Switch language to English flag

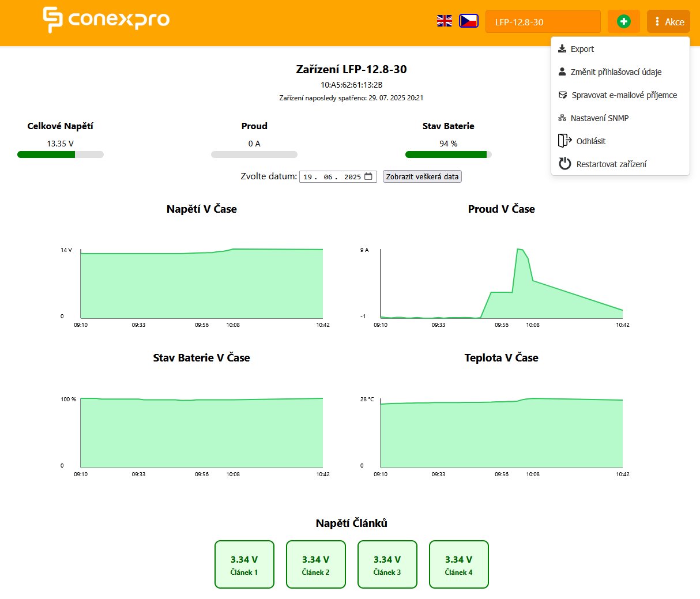point(444,21)
